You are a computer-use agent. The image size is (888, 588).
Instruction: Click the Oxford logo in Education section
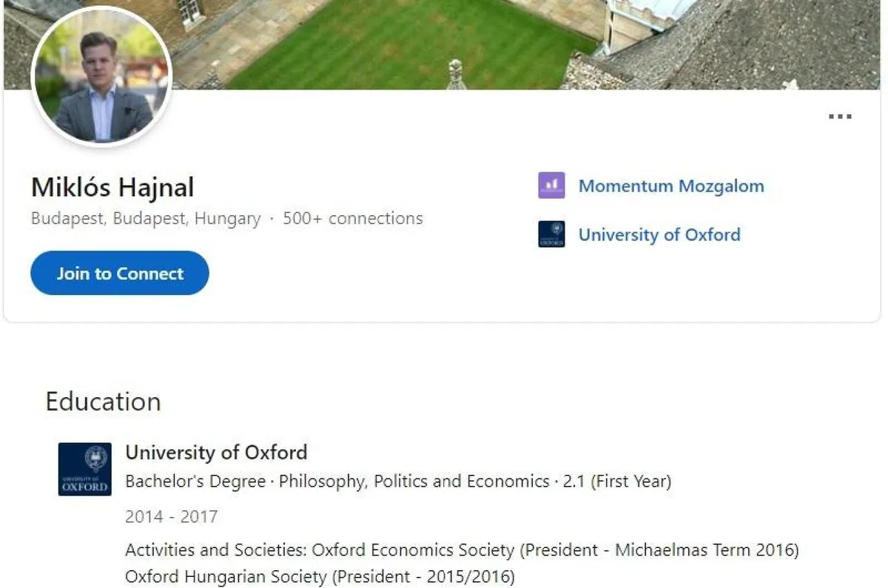(85, 469)
